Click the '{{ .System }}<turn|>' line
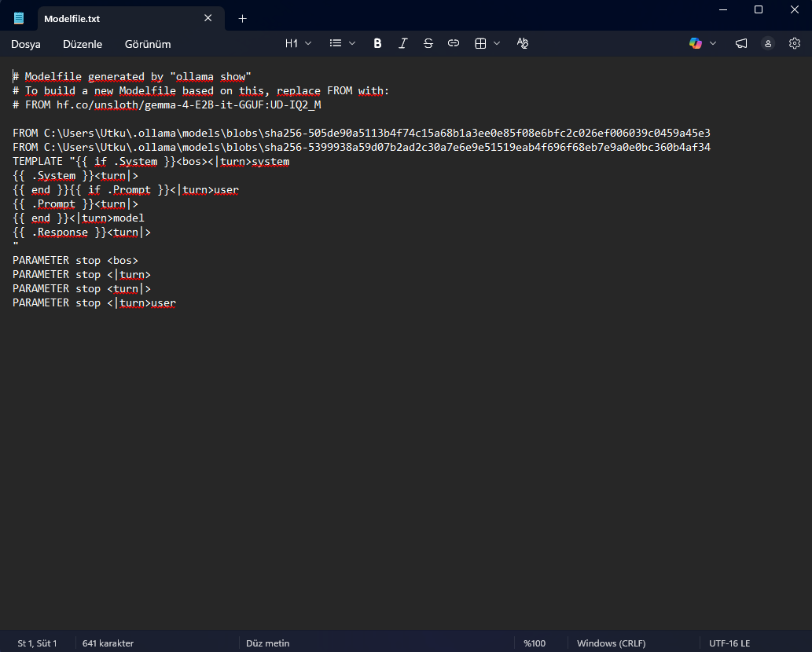The image size is (812, 652). [75, 175]
